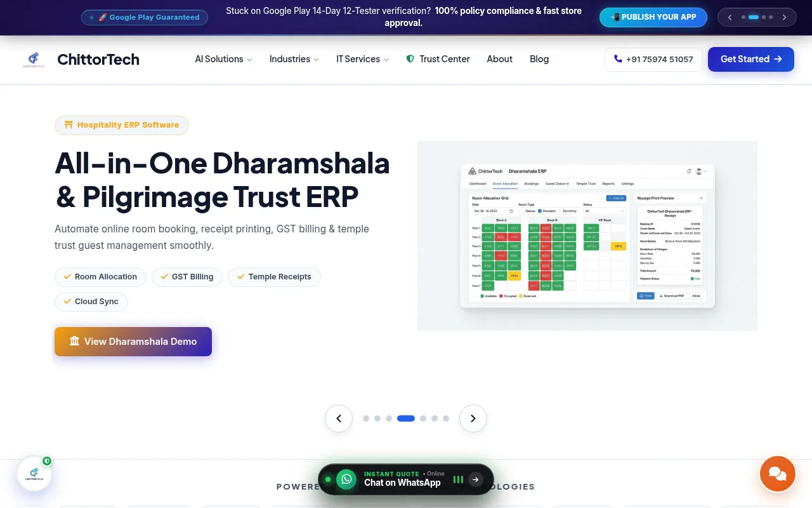This screenshot has height=508, width=812.
Task: Select the second hero carousel dot
Action: point(377,418)
